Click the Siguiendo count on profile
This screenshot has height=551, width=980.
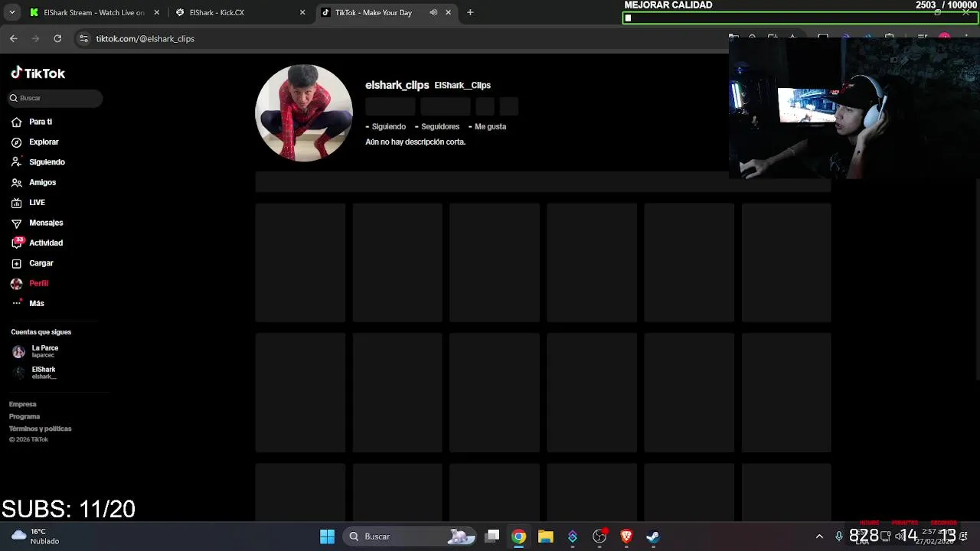coord(389,126)
